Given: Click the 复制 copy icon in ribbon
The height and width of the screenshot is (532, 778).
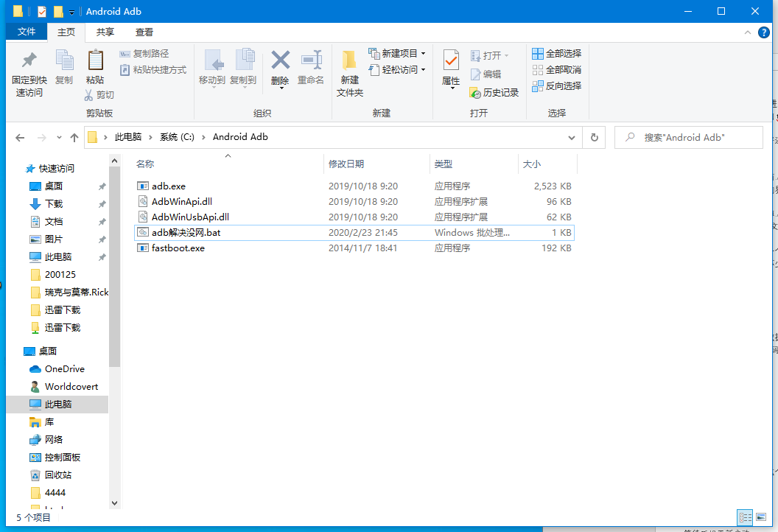Looking at the screenshot, I should [64, 60].
